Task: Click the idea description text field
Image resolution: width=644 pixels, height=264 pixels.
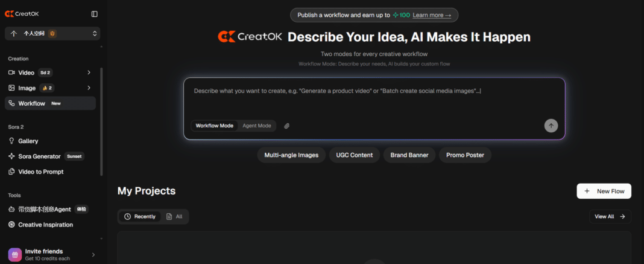Action: coord(374,100)
